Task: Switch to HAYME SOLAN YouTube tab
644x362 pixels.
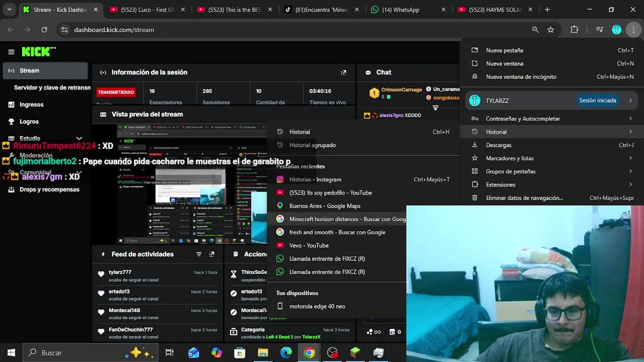Action: (x=496, y=10)
